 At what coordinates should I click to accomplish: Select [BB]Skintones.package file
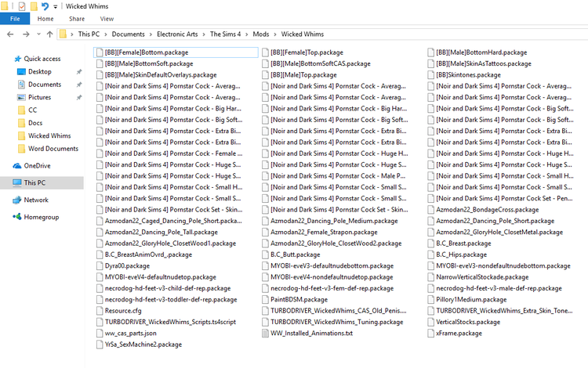click(x=468, y=75)
